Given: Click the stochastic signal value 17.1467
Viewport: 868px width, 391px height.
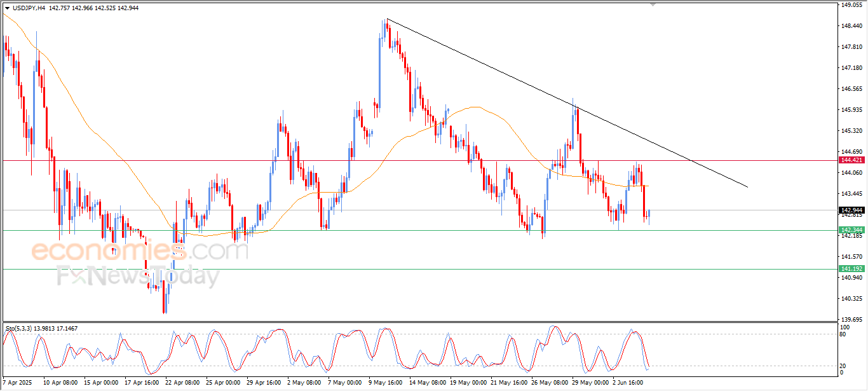Looking at the screenshot, I should [x=67, y=328].
